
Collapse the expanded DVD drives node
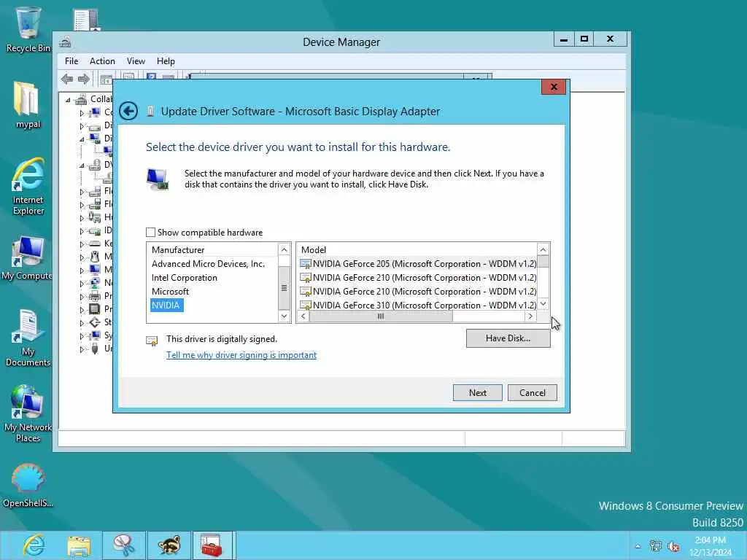pos(82,166)
